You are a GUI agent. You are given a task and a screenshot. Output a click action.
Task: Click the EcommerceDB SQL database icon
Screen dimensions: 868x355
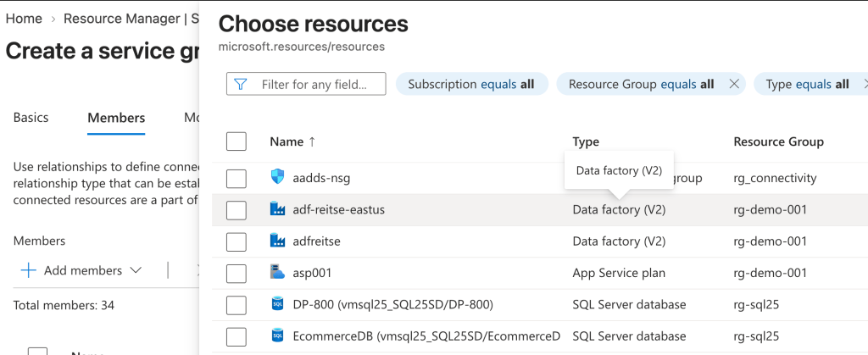click(277, 336)
